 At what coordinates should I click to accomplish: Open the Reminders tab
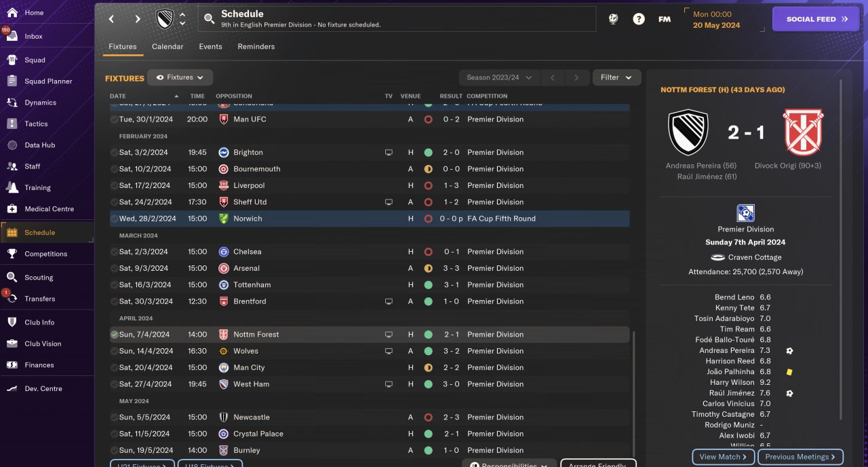[256, 47]
